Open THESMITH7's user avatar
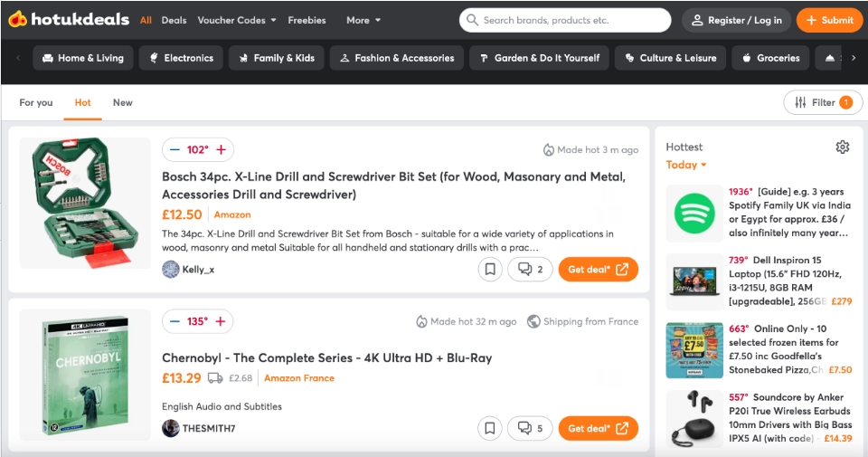The image size is (868, 457). [171, 428]
